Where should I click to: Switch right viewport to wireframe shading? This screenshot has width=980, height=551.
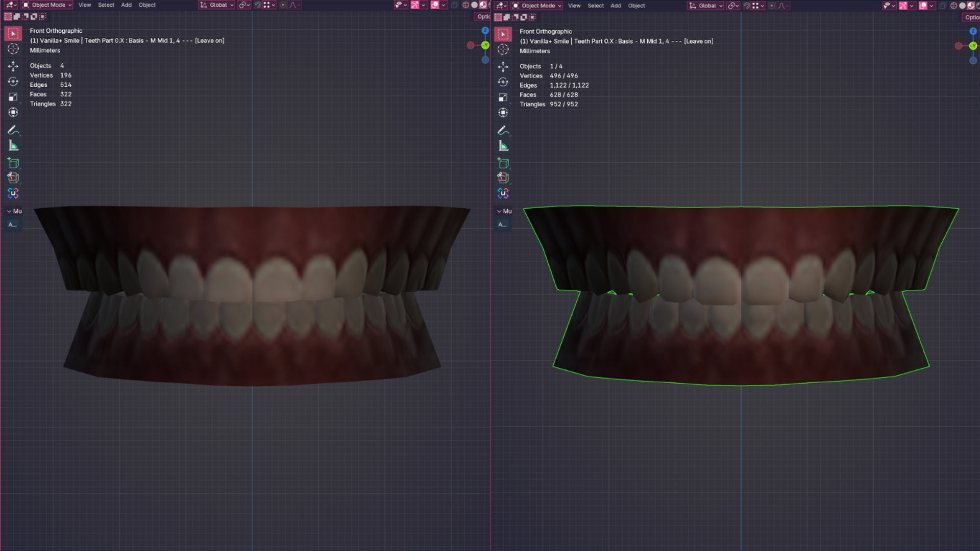click(x=953, y=6)
